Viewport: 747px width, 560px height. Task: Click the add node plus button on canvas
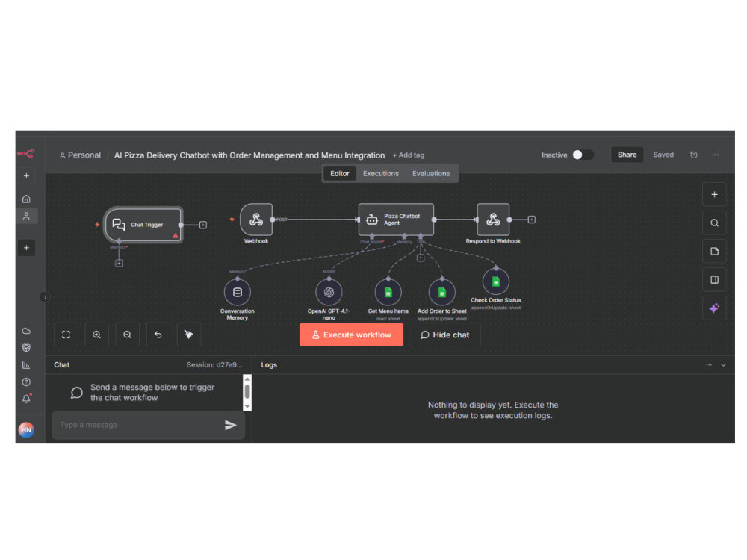714,195
